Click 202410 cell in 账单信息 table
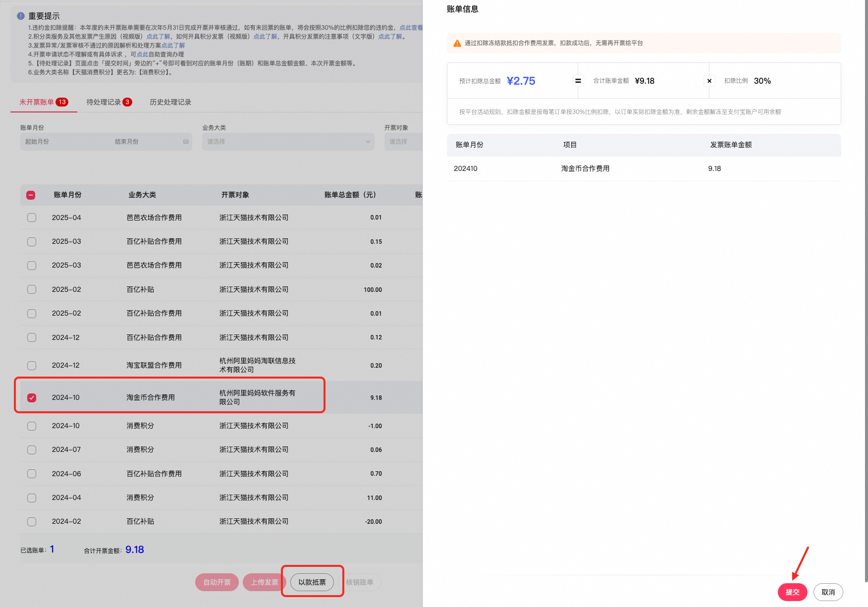 pyautogui.click(x=466, y=168)
